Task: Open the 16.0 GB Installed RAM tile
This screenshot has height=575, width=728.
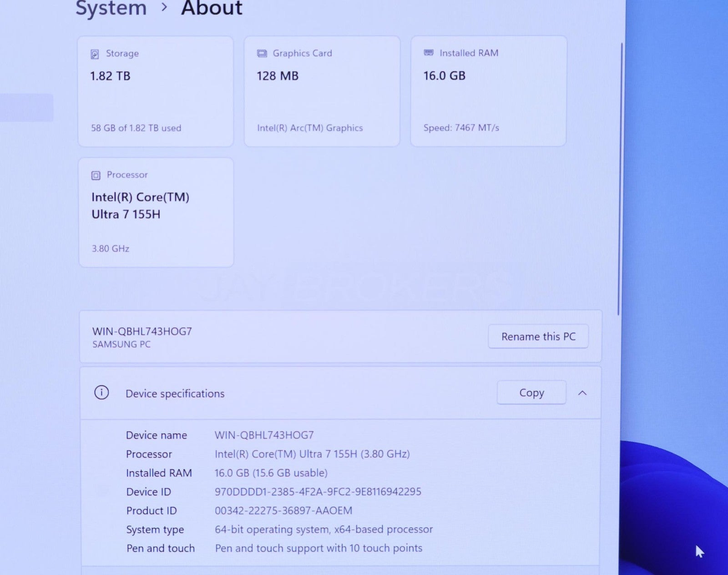Action: tap(488, 91)
